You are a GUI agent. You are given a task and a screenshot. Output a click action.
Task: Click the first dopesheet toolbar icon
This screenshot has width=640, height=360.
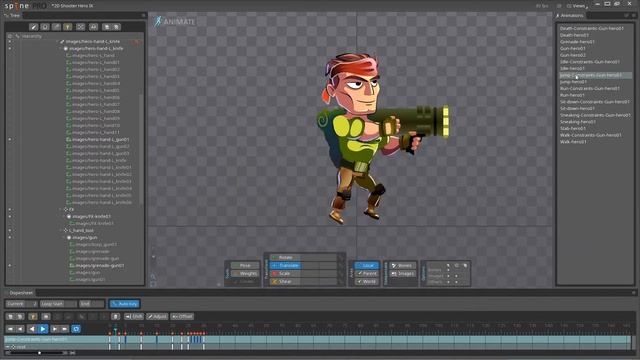click(11, 316)
